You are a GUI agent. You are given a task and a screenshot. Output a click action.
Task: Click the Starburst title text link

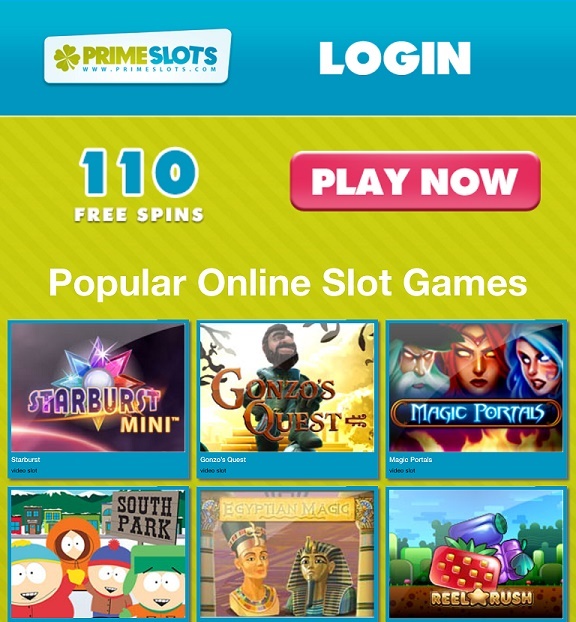pyautogui.click(x=25, y=459)
